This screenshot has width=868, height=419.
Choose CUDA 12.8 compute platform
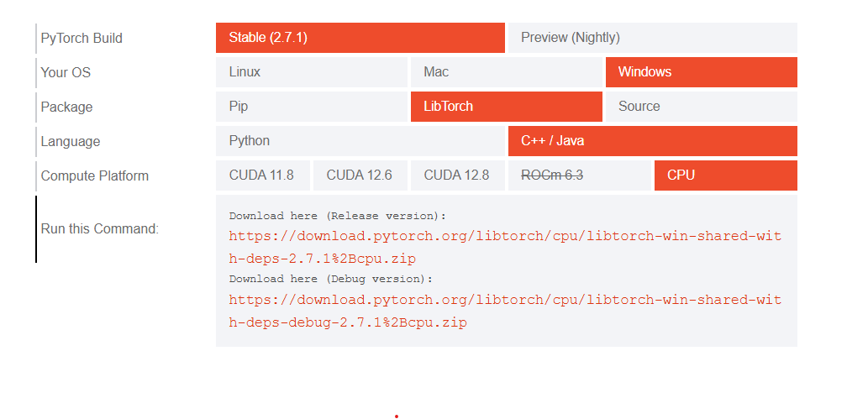pyautogui.click(x=458, y=175)
